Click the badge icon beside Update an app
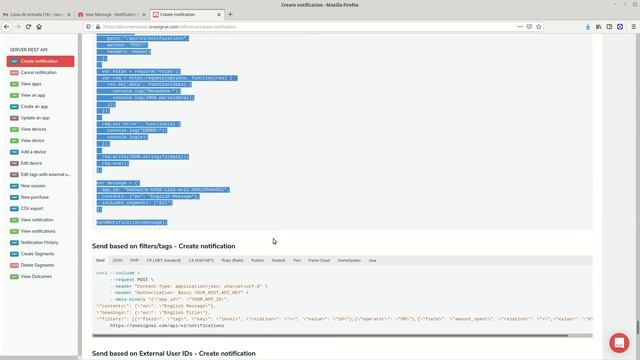 [x=14, y=118]
